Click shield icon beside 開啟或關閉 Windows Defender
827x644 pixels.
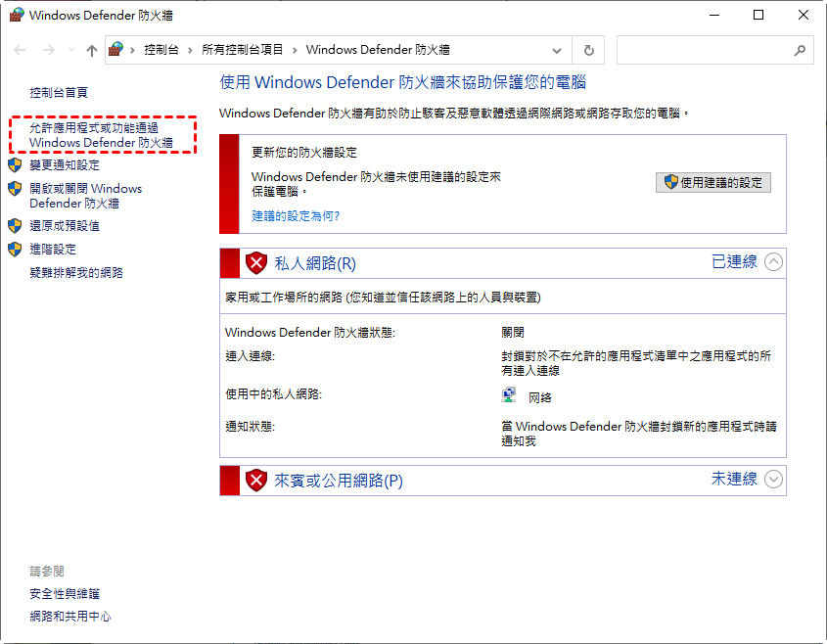15,188
